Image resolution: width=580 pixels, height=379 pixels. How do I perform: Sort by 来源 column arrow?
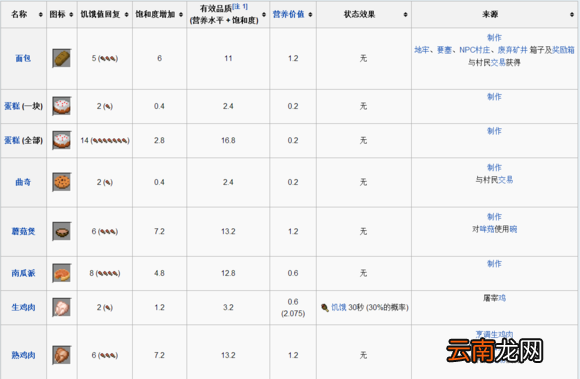click(x=572, y=14)
